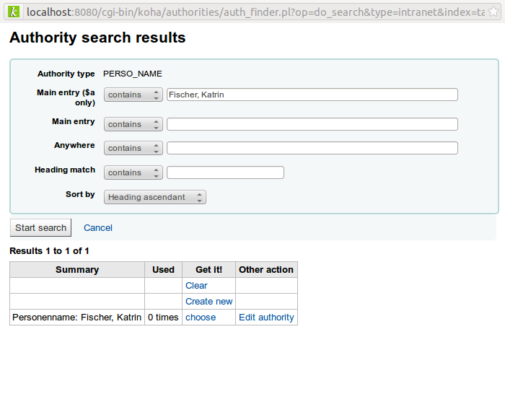Select the Heading match text box
Viewport: 505px width, 420px height.
pyautogui.click(x=225, y=172)
